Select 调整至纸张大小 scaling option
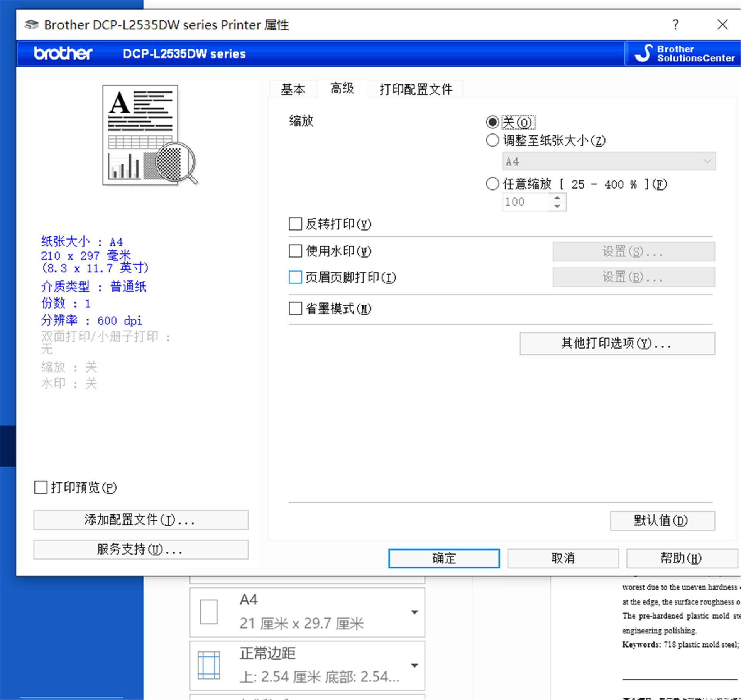Viewport: 741px width, 700px height. 492,140
